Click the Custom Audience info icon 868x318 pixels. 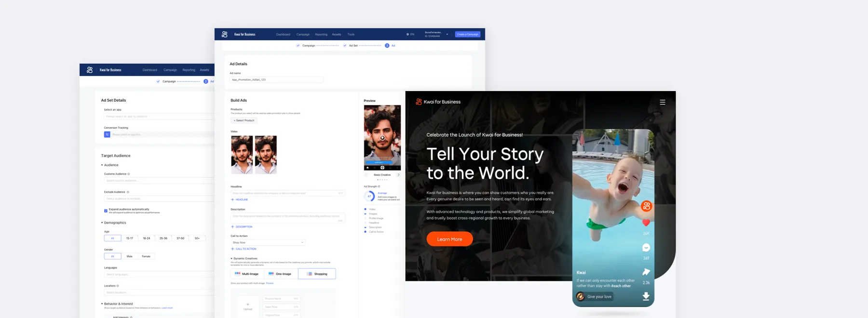129,174
